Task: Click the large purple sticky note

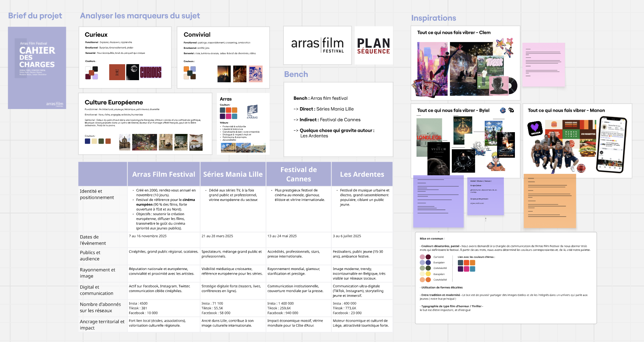Action: [x=439, y=201]
